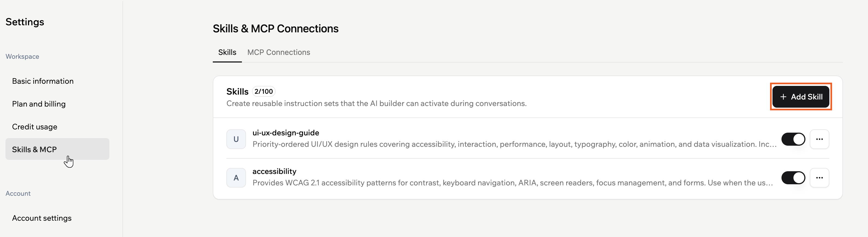Open the ellipsis menu for ui-ux-design-guide

(x=820, y=139)
